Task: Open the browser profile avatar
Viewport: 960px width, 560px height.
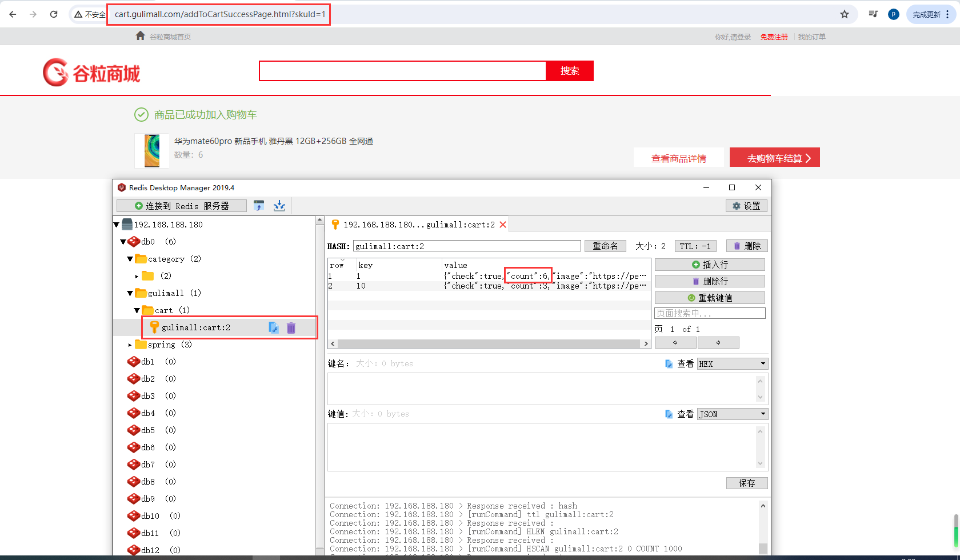Action: [894, 14]
